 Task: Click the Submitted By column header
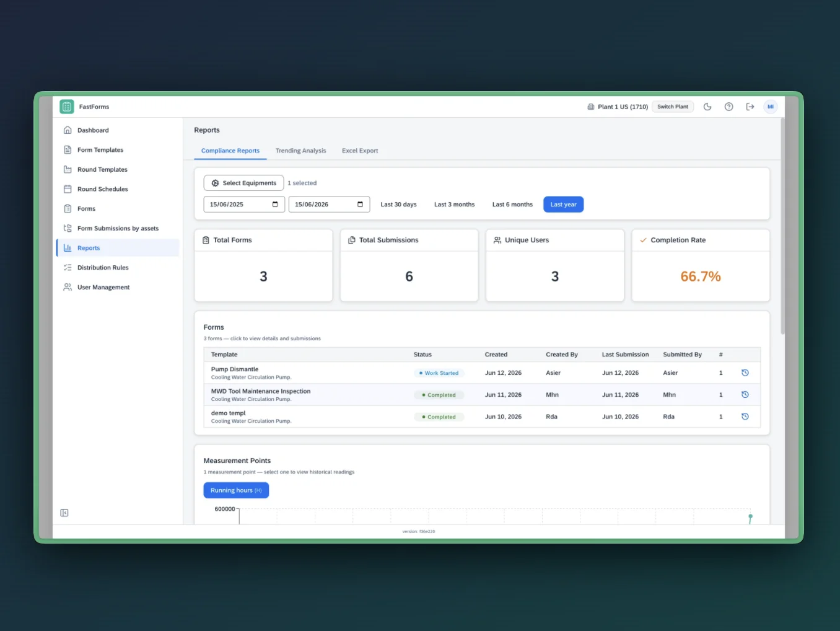(682, 355)
